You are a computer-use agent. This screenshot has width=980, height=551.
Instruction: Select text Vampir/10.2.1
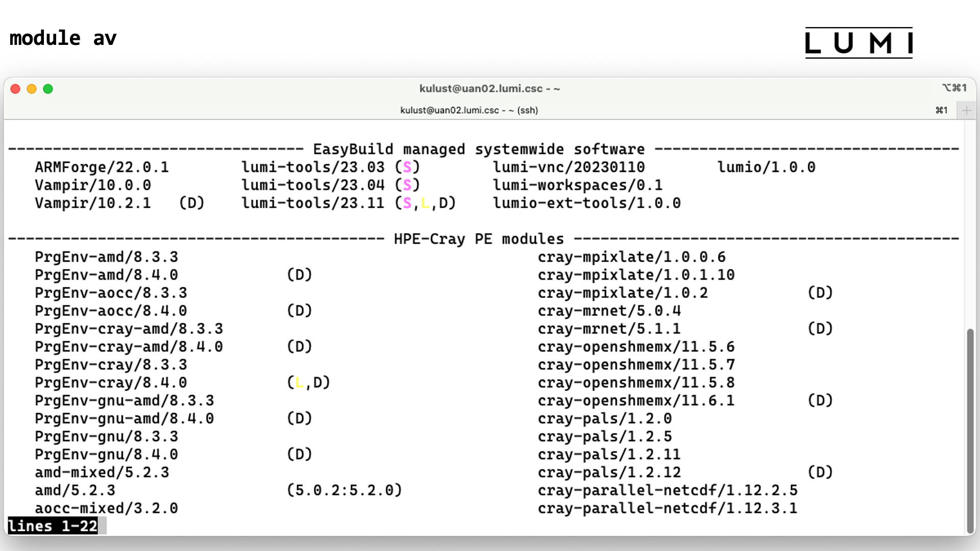93,203
